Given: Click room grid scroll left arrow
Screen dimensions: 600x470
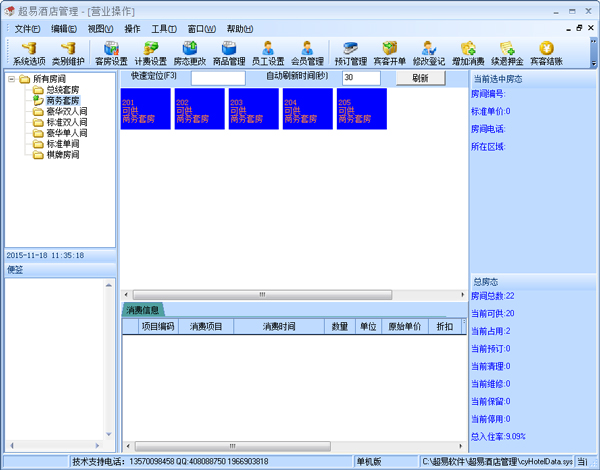Looking at the screenshot, I should 126,295.
